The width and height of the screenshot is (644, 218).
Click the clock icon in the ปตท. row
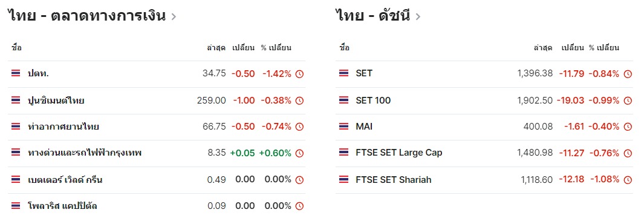[x=300, y=74]
